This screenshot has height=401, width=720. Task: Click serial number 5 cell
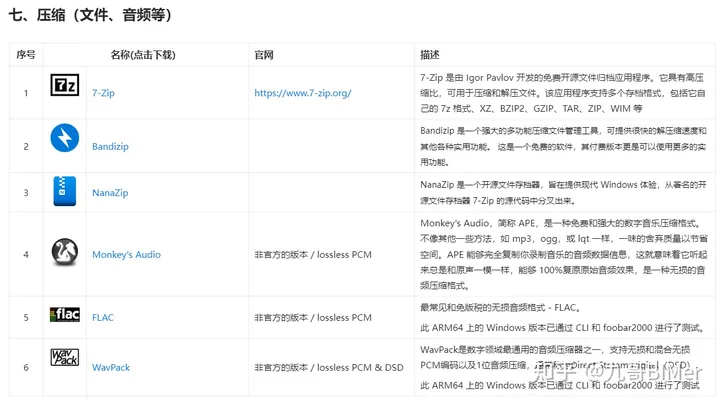(26, 317)
